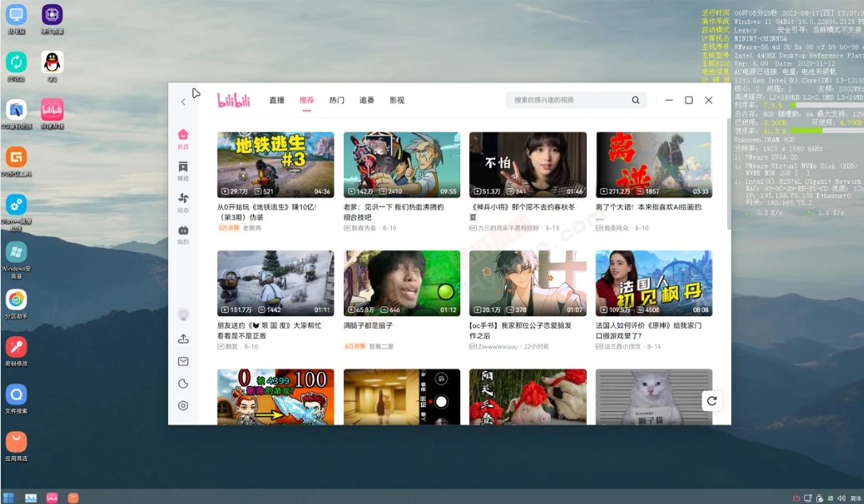Switch to the 直播 tab
The height and width of the screenshot is (504, 864).
tap(276, 100)
